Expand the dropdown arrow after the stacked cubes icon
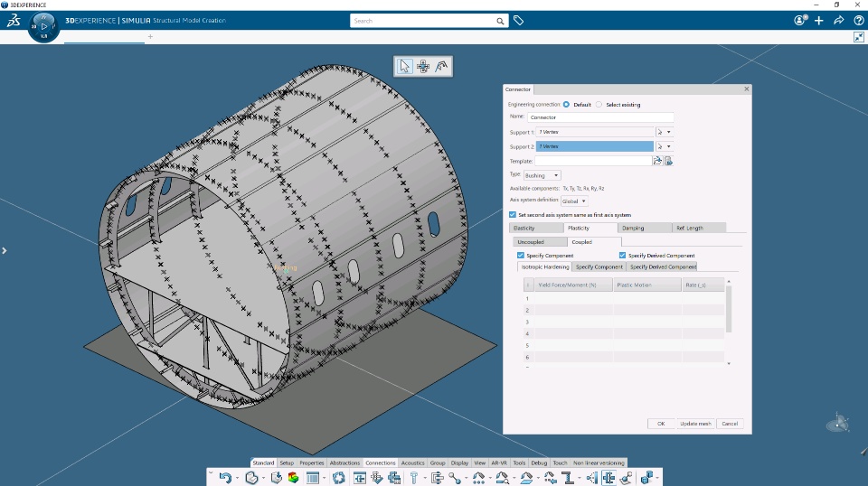Screen dimensions: 868x486 click(657, 478)
